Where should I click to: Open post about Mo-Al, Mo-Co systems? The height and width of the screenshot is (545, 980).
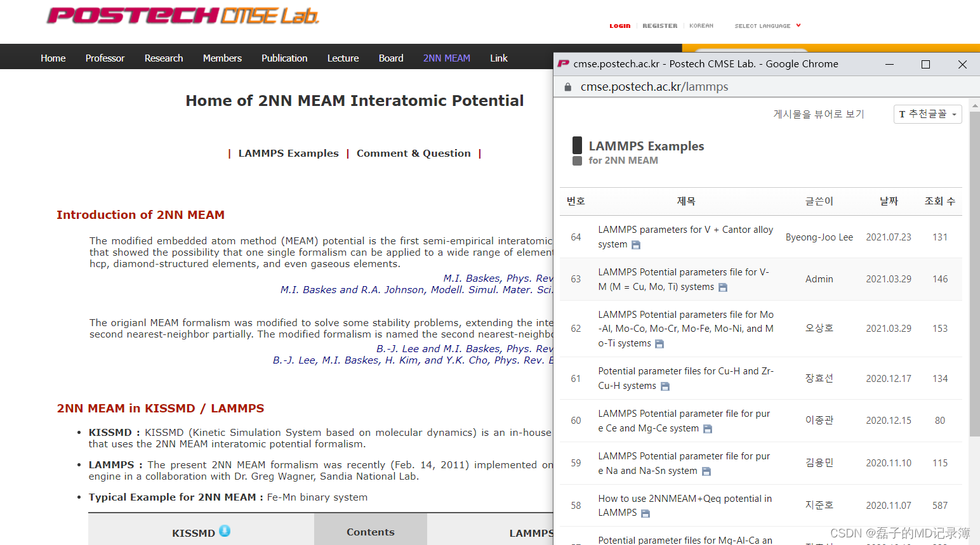(685, 329)
